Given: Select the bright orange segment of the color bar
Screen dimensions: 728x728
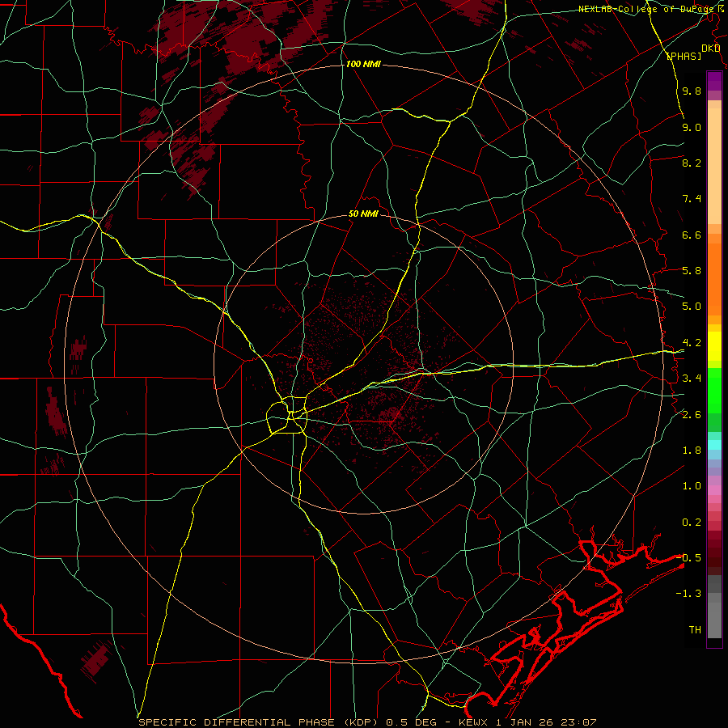Looking at the screenshot, I should click(x=714, y=280).
